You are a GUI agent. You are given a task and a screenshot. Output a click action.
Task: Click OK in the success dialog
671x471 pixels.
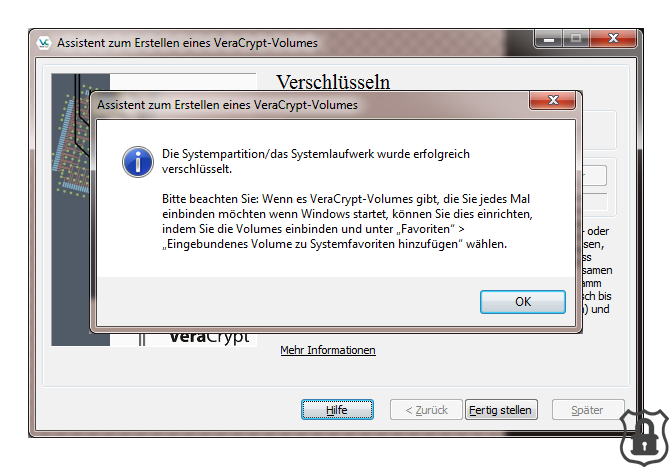tap(523, 302)
